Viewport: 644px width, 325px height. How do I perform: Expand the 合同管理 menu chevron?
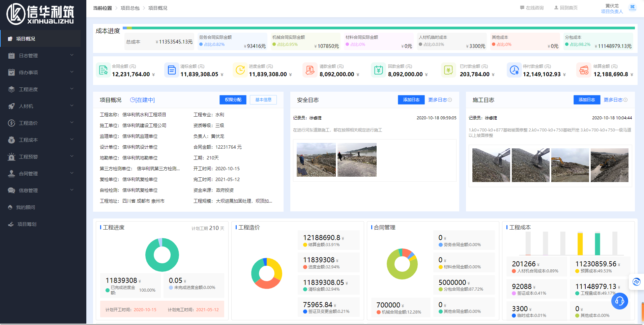pyautogui.click(x=72, y=173)
